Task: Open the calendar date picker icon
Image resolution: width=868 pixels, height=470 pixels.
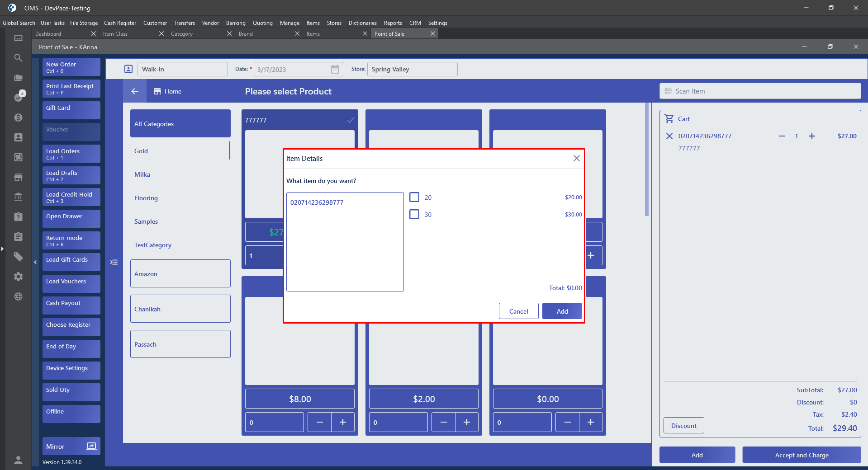Action: pyautogui.click(x=335, y=69)
